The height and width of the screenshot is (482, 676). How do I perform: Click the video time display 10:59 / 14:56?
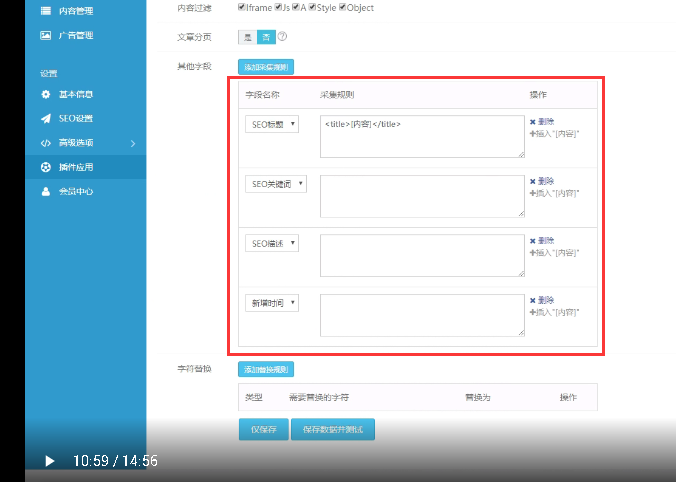[115, 461]
